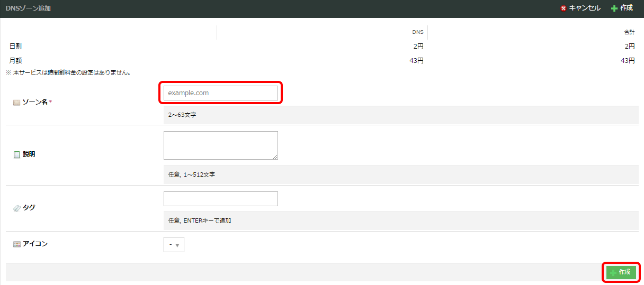Click the 合計 column header

click(629, 32)
